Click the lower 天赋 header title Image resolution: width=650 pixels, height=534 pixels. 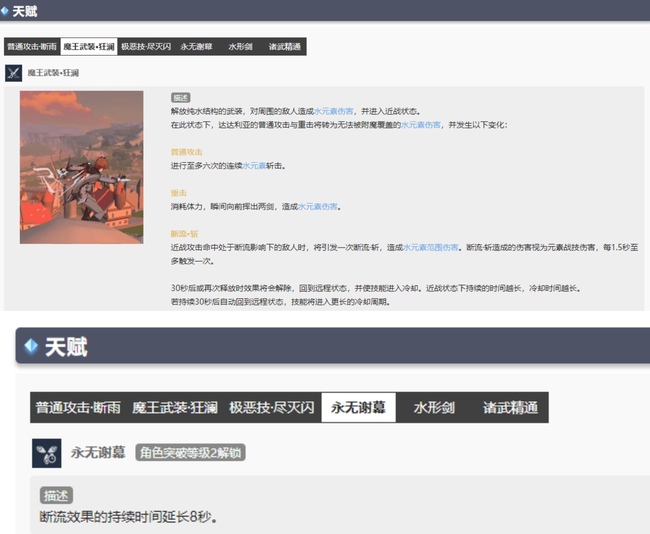coord(66,347)
